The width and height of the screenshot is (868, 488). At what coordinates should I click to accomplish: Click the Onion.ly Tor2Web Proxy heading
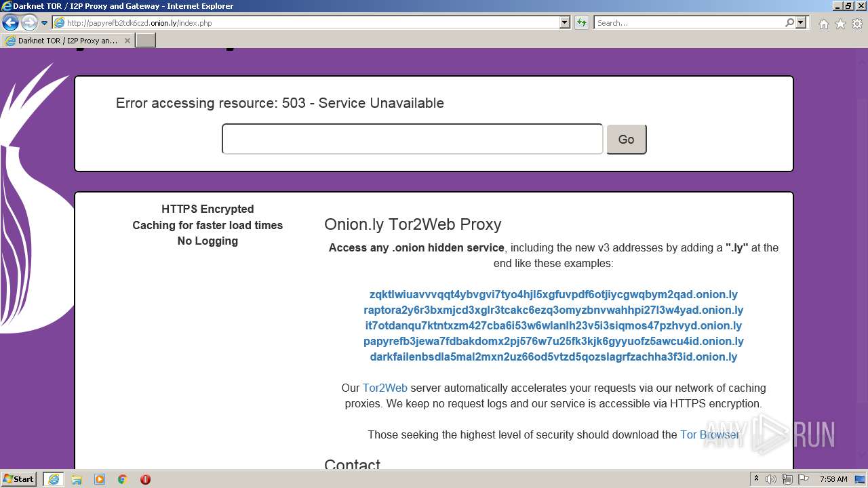pos(412,224)
